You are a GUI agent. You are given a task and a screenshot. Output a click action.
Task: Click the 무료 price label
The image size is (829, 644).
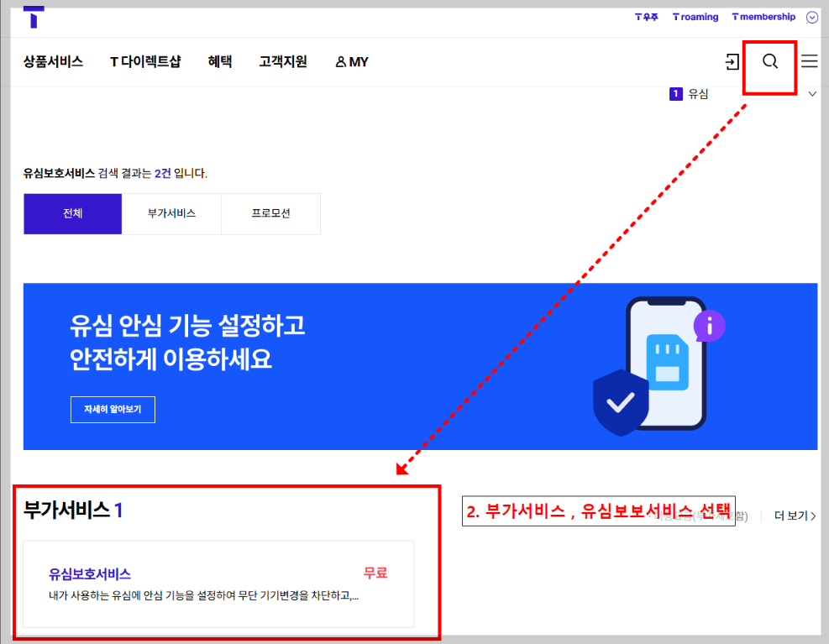point(375,573)
